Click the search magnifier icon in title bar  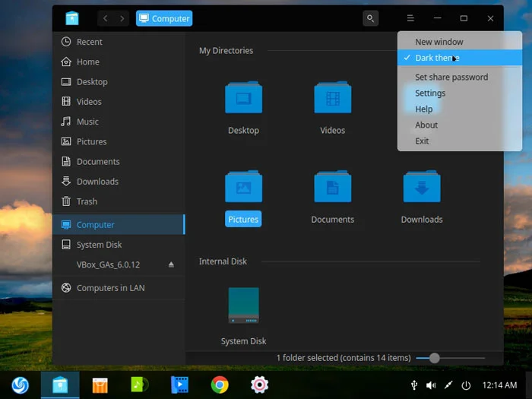tap(370, 18)
